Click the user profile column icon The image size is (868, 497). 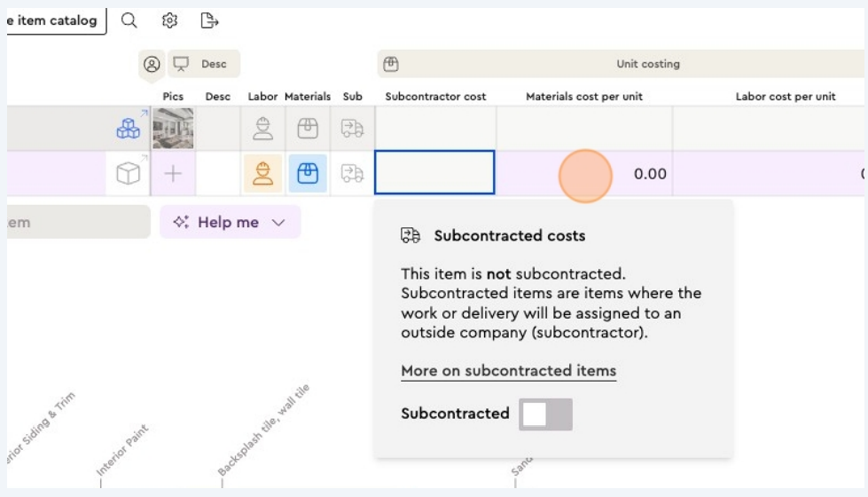pyautogui.click(x=152, y=64)
